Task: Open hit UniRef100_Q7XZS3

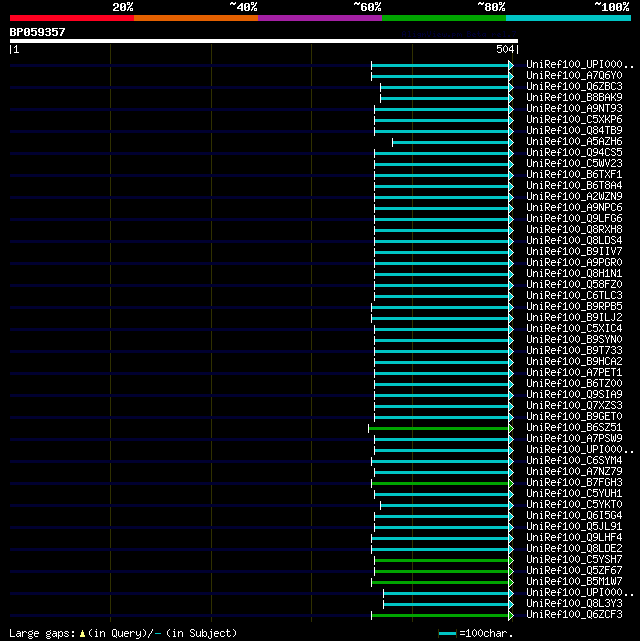Action: click(x=574, y=406)
